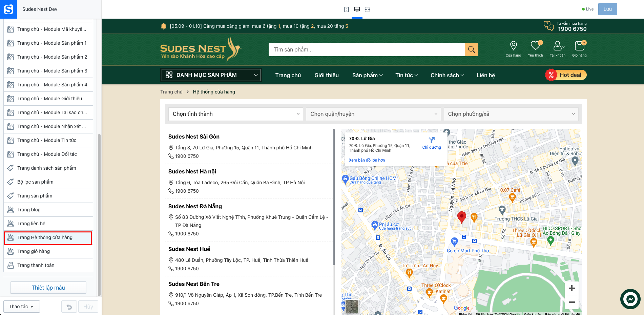Expand Tin tức nav menu
This screenshot has height=315, width=644.
[x=407, y=75]
